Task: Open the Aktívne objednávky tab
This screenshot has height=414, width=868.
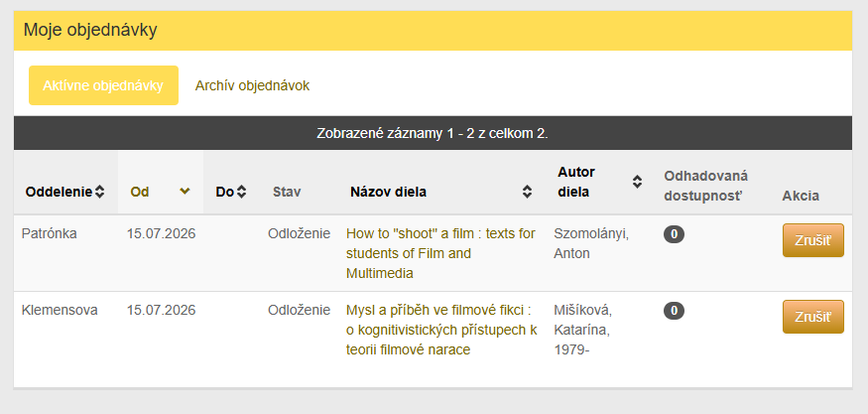Action: tap(103, 85)
